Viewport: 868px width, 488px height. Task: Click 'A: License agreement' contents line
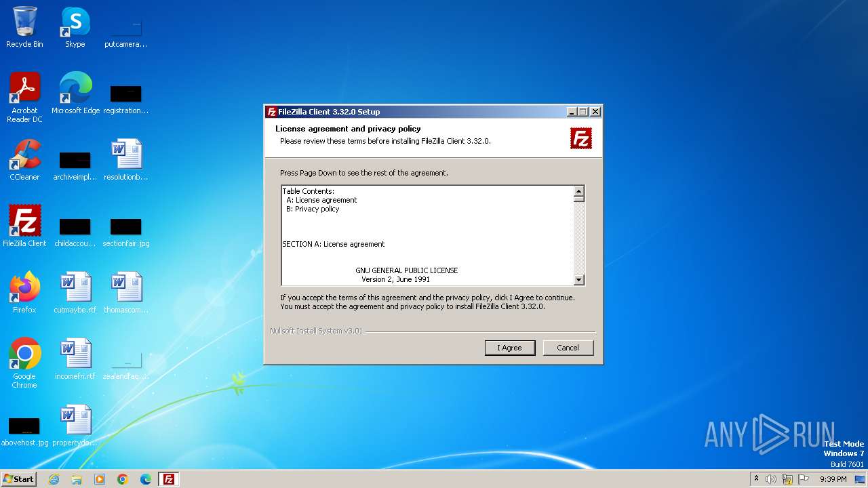pos(321,200)
